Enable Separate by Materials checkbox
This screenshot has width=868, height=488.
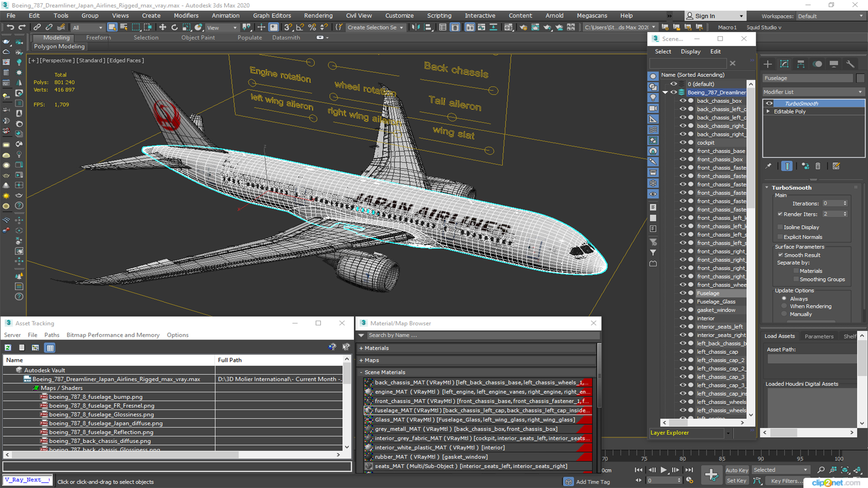click(x=796, y=271)
